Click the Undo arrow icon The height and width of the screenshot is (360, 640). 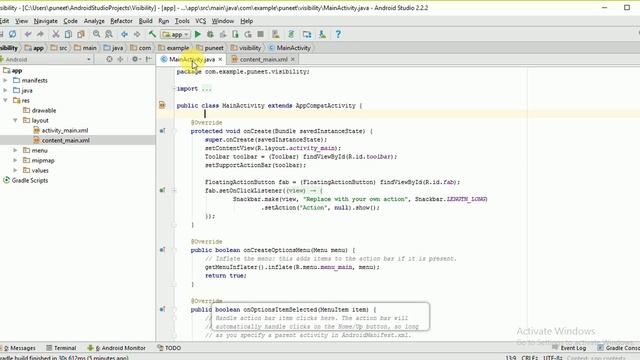click(28, 34)
